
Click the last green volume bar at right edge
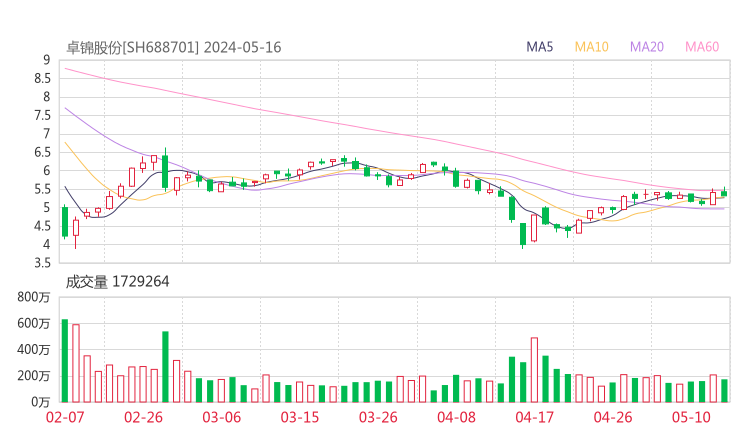click(x=724, y=391)
